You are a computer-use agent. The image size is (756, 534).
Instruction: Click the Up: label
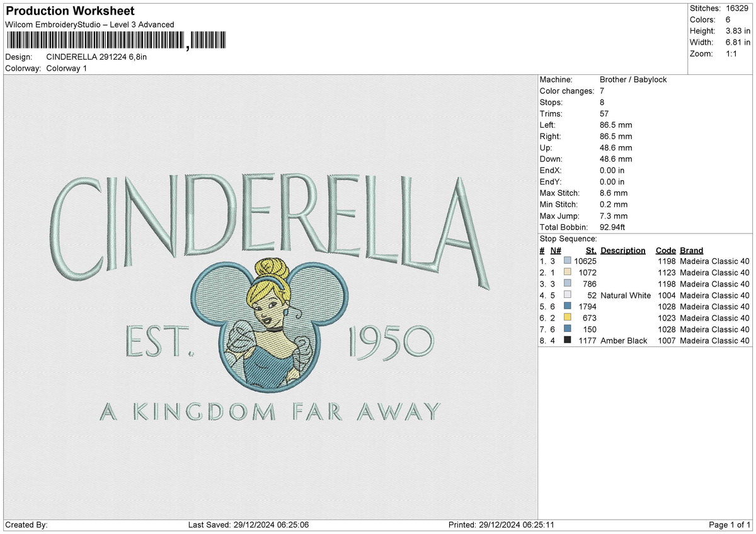coord(546,147)
